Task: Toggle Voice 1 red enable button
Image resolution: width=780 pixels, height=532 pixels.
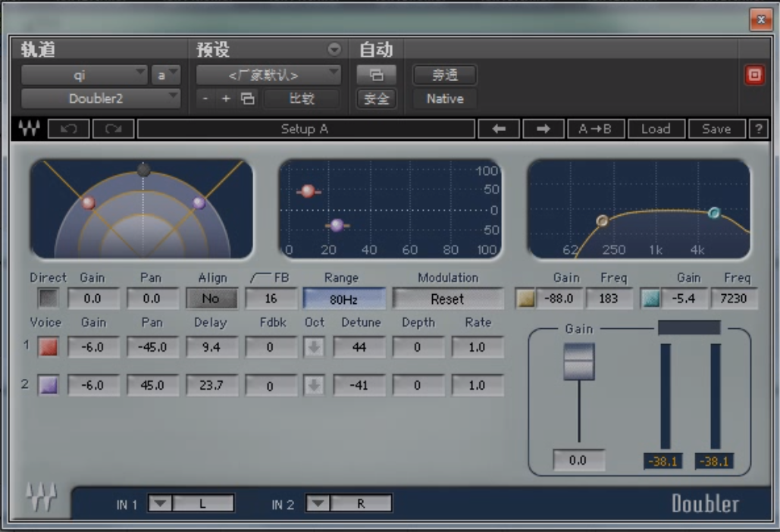Action: click(49, 348)
